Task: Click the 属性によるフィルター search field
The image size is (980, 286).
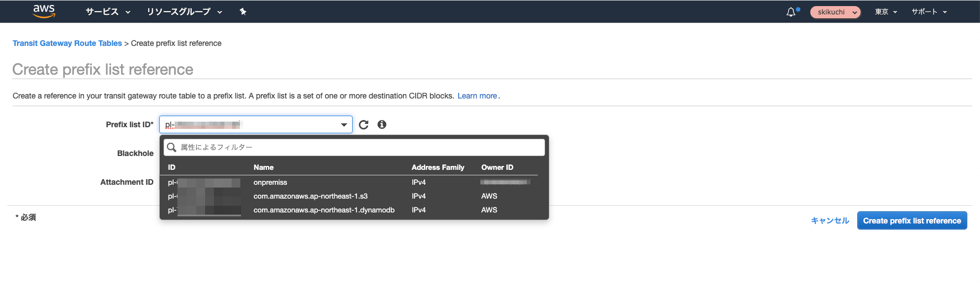Action: pos(359,147)
